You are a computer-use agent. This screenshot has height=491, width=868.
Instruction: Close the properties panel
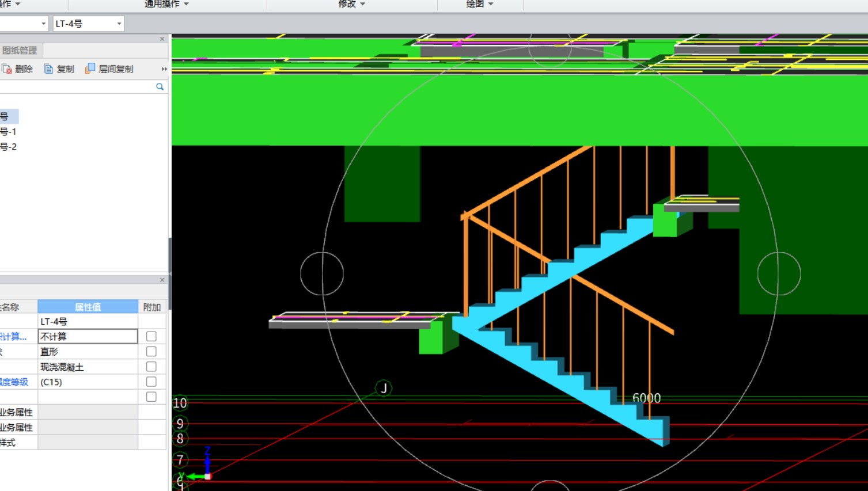[x=162, y=280]
